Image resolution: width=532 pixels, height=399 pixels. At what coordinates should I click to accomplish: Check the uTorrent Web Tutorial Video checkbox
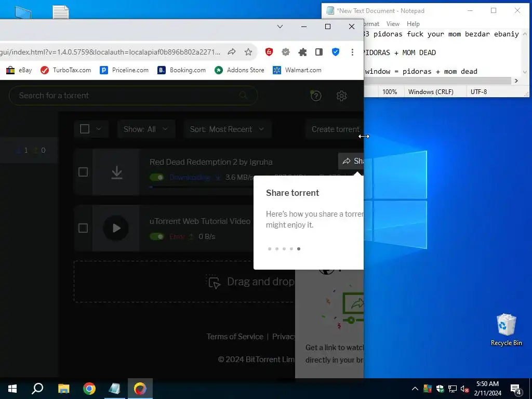coord(83,228)
